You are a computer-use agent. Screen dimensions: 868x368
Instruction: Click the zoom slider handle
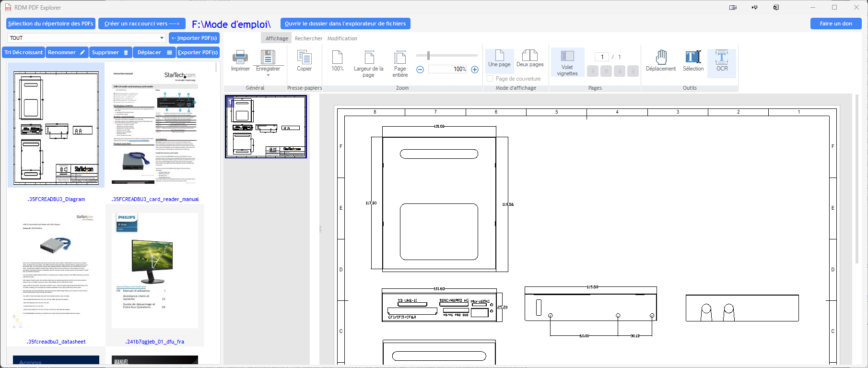pyautogui.click(x=428, y=56)
